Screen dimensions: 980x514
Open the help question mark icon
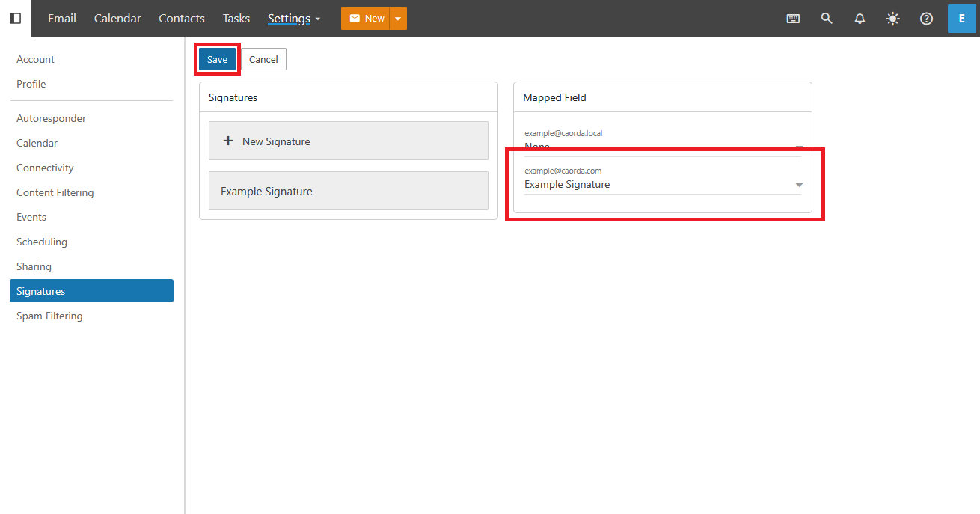pyautogui.click(x=926, y=19)
